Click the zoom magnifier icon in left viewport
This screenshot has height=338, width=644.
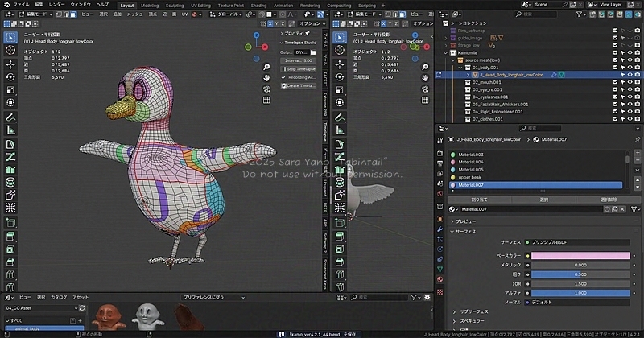click(266, 67)
